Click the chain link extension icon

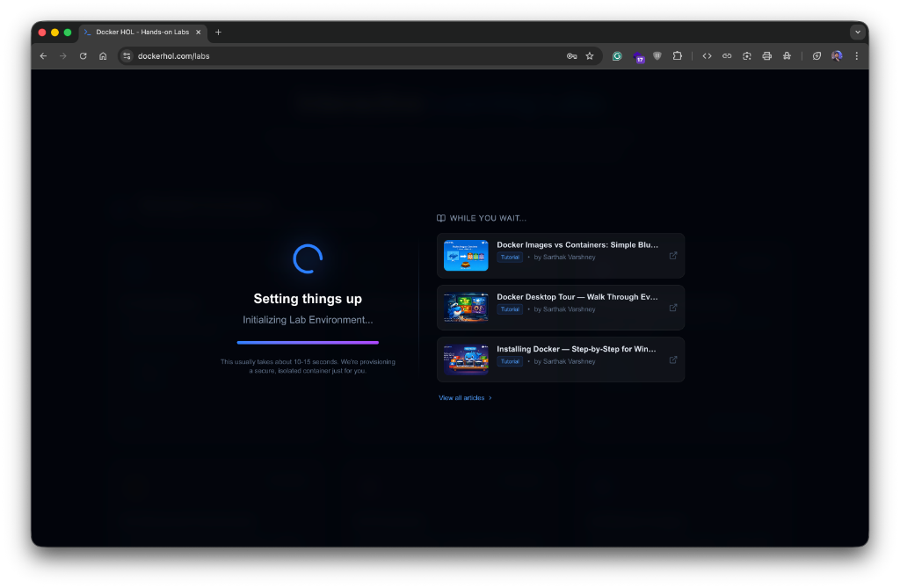pos(727,56)
